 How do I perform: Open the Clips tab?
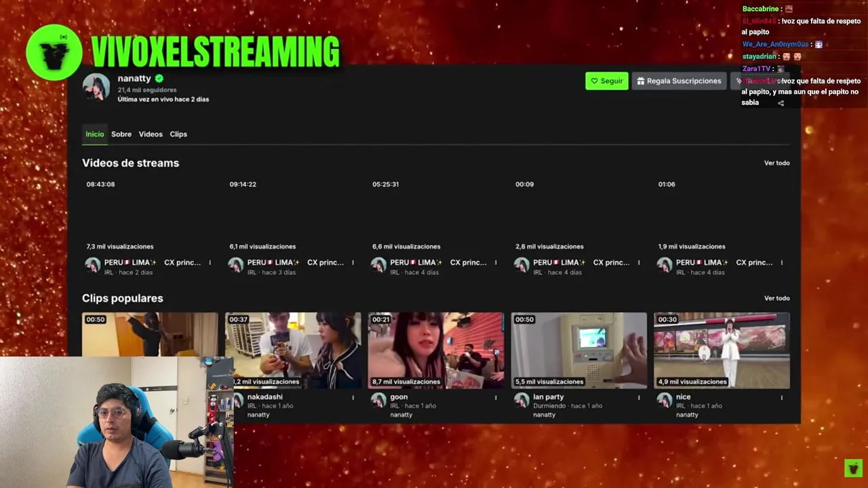(178, 134)
